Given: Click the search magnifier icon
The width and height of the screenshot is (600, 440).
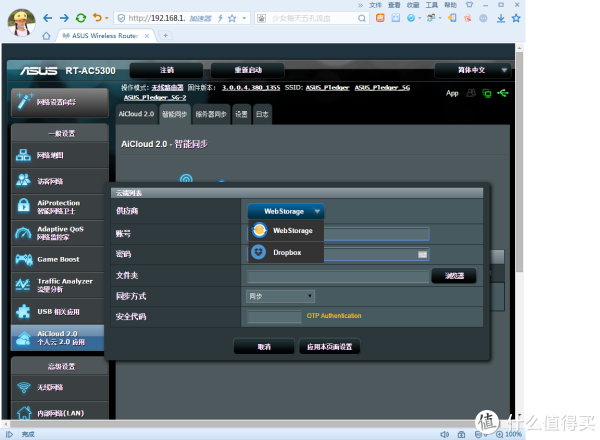Looking at the screenshot, I should [362, 18].
